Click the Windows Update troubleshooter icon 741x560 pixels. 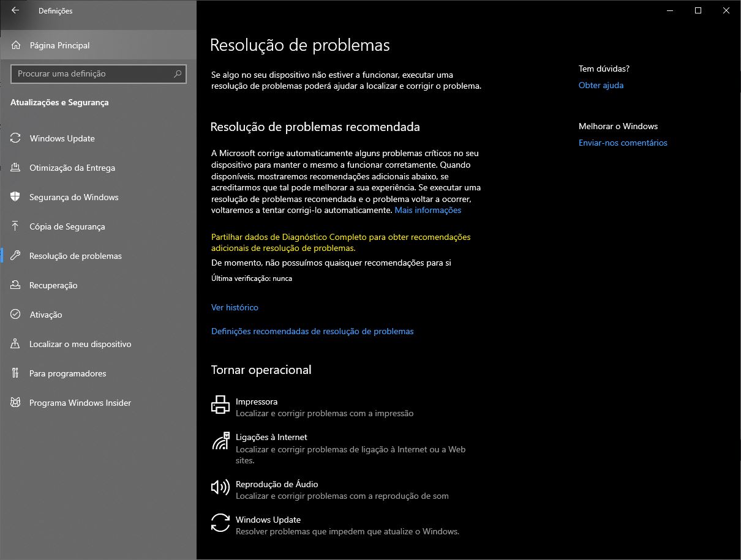(220, 523)
